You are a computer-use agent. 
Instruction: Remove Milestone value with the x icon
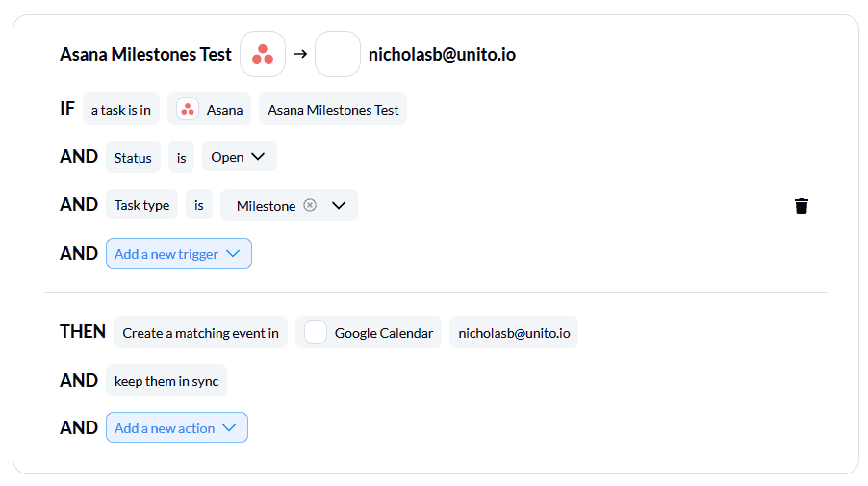click(x=310, y=205)
